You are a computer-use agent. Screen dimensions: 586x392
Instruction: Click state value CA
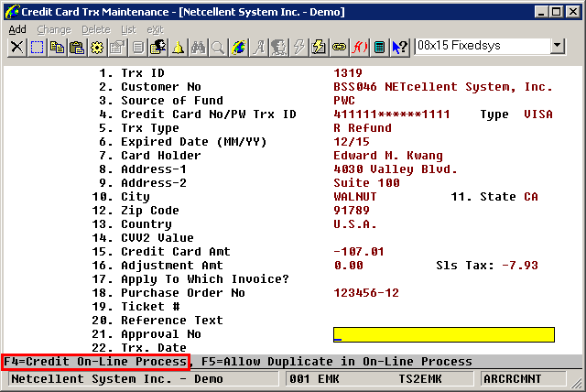pyautogui.click(x=531, y=197)
